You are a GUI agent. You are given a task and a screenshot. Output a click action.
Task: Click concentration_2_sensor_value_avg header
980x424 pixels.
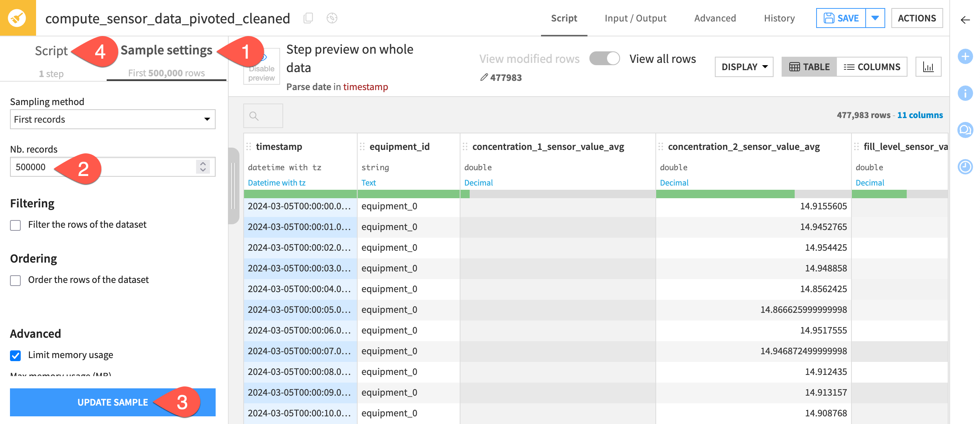click(x=744, y=146)
